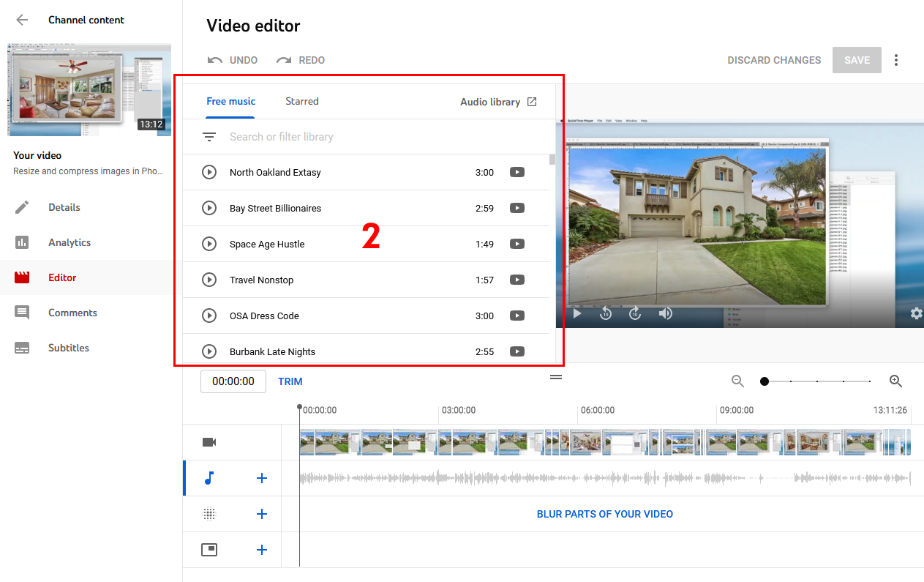Click the filter icon beside the search box
This screenshot has width=924, height=582.
209,137
